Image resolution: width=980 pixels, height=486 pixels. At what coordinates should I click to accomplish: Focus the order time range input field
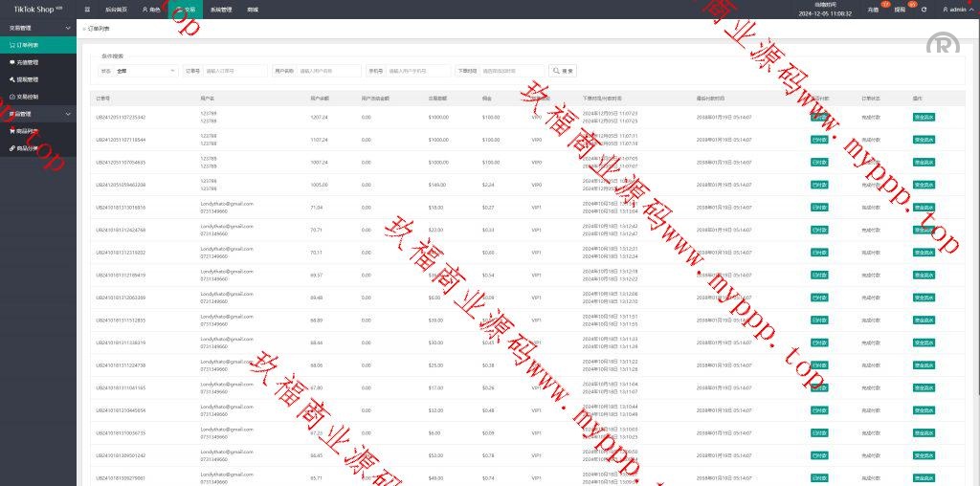click(511, 71)
